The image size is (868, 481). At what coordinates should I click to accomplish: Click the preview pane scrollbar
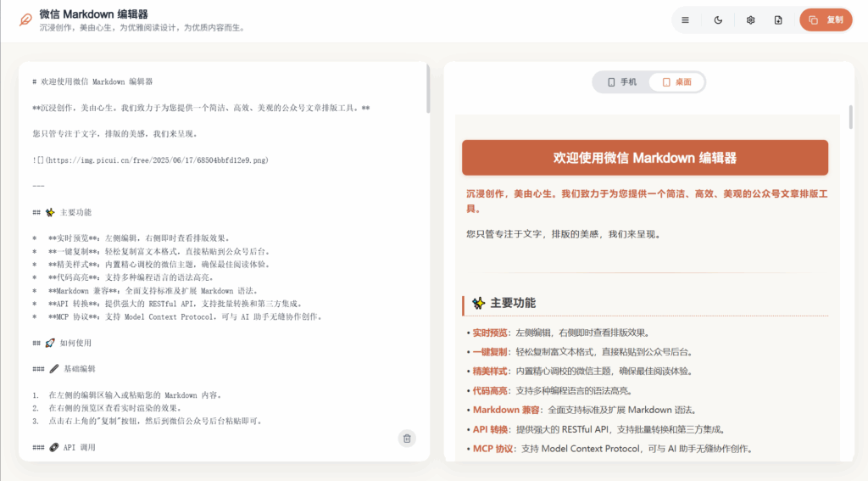851,117
